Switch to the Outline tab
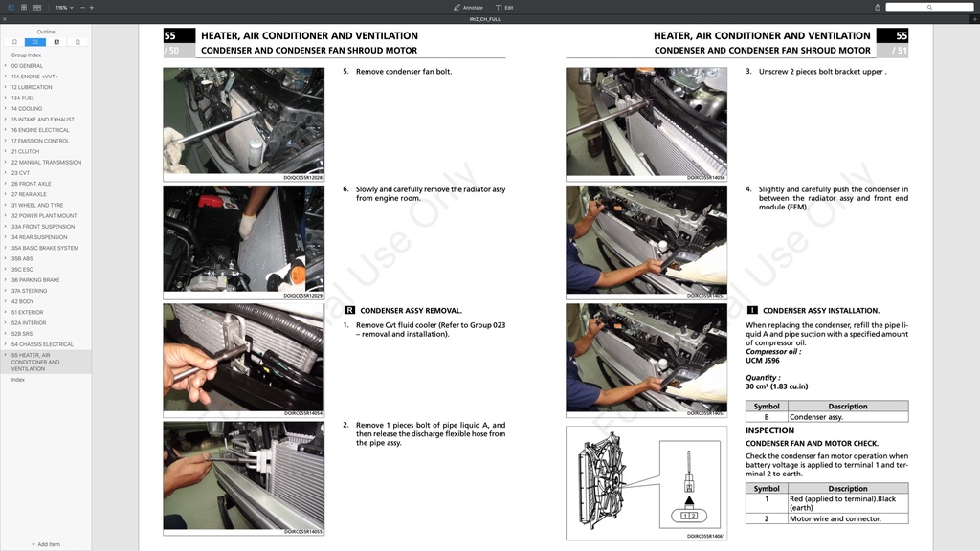The height and width of the screenshot is (551, 980). [35, 41]
